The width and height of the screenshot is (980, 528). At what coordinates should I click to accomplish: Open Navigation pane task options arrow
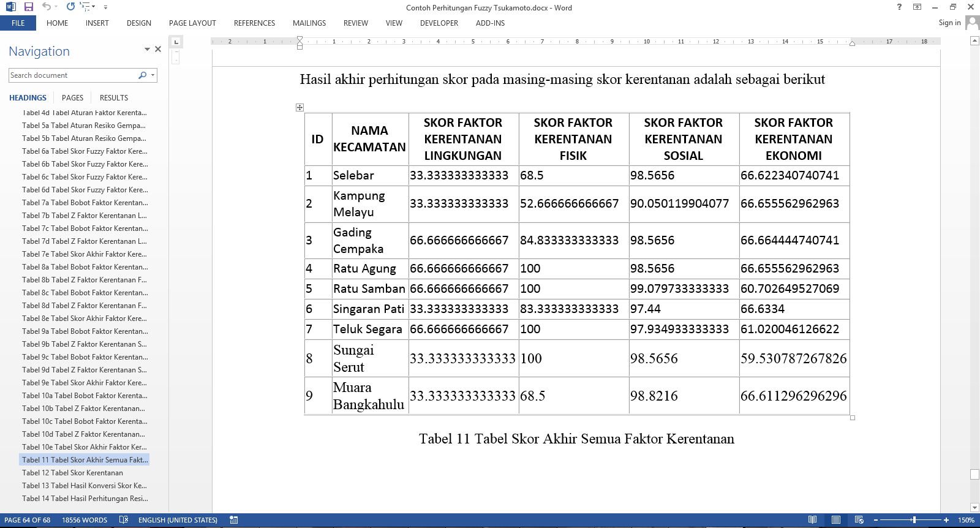(x=147, y=49)
